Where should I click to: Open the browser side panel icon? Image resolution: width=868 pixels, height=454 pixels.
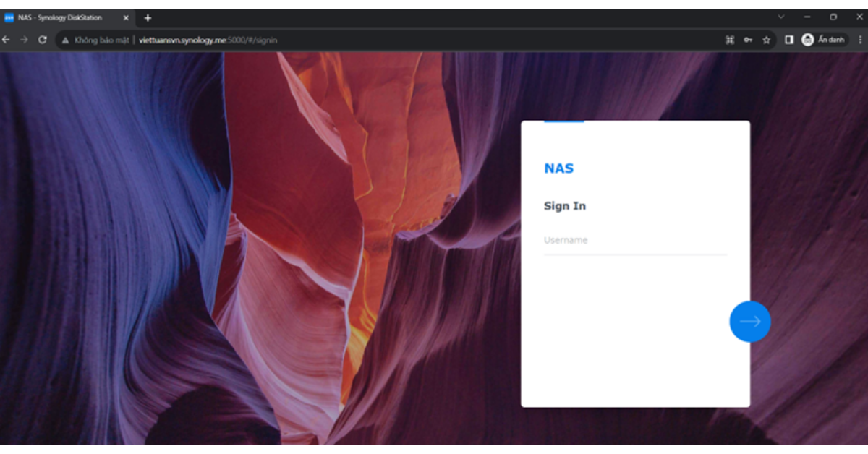[789, 40]
